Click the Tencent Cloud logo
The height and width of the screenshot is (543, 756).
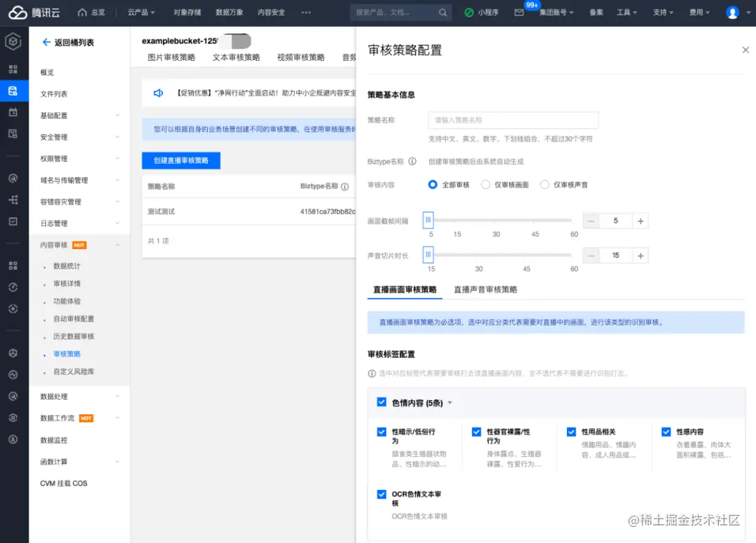point(34,13)
